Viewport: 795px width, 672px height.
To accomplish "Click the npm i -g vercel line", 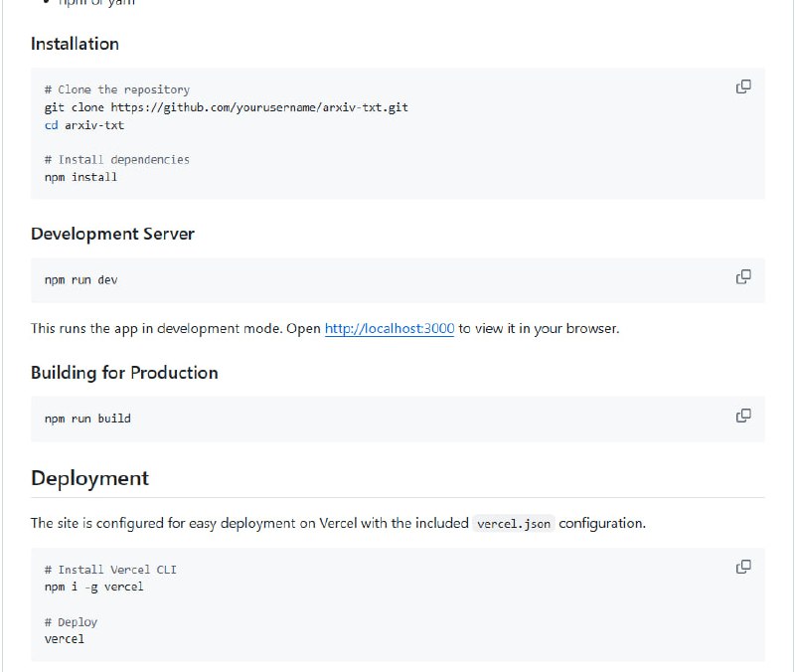I will tap(93, 587).
